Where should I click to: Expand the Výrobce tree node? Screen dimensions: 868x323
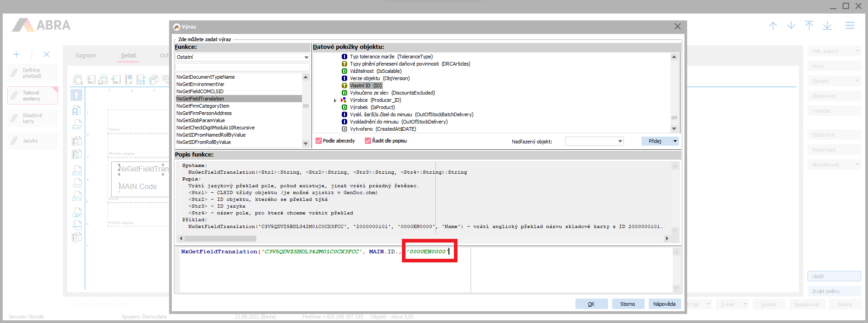coord(335,100)
